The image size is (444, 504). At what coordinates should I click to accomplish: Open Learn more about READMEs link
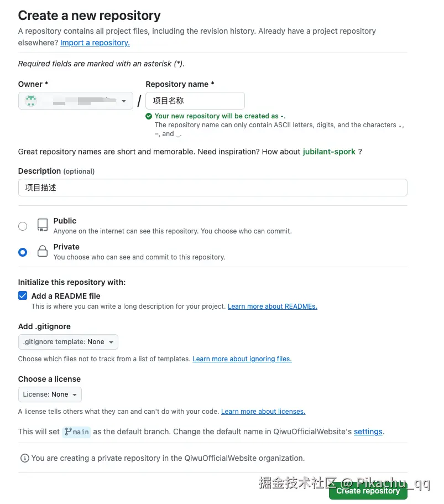pyautogui.click(x=273, y=306)
